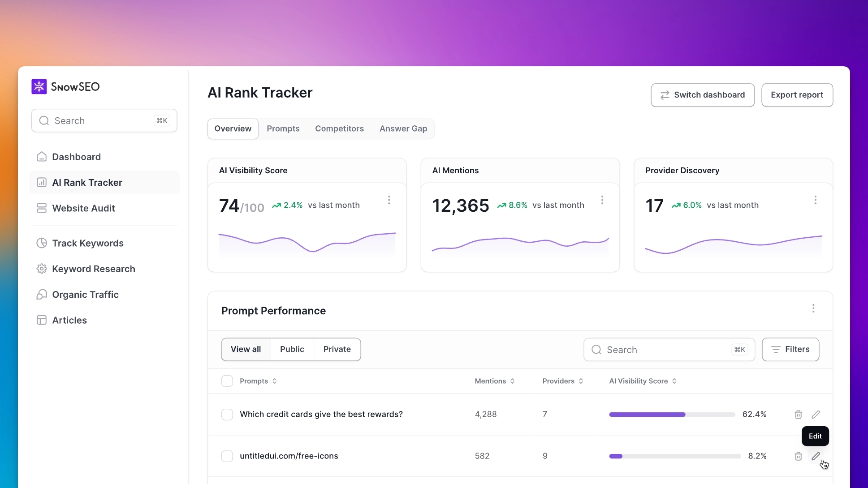Select all prompts via header checkbox
Screen dimensions: 868x488
pos(227,381)
